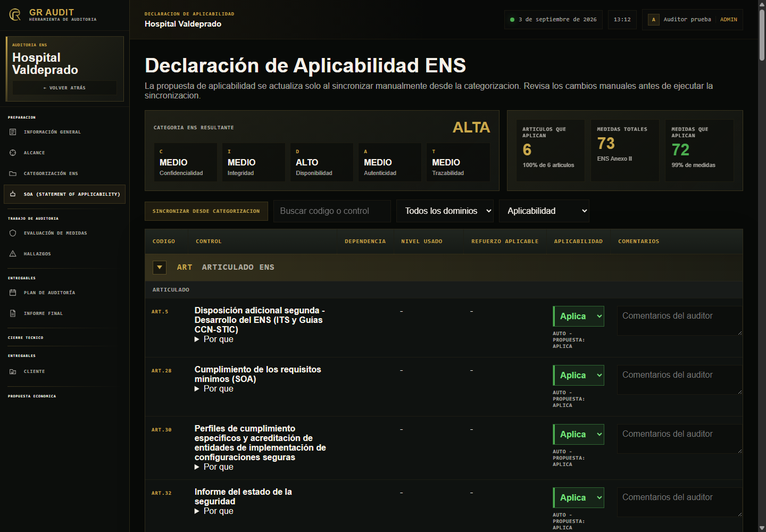Image resolution: width=766 pixels, height=532 pixels.
Task: Click the COMENTARIOS column header
Action: (x=638, y=242)
